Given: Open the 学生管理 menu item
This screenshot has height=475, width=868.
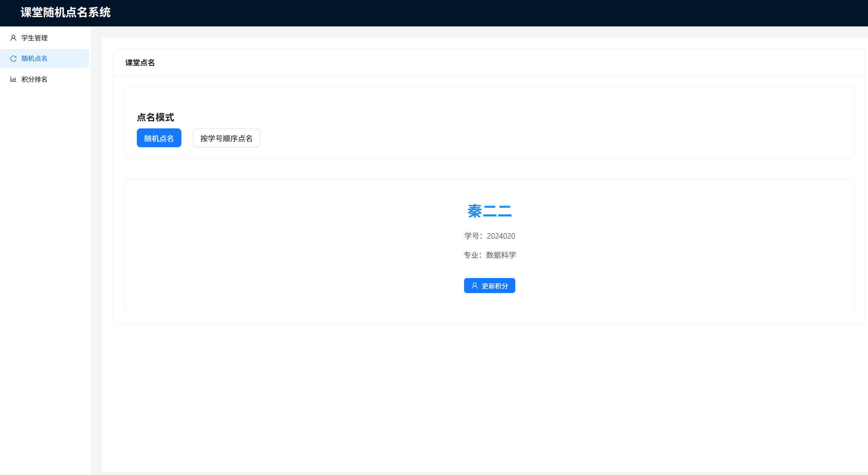Looking at the screenshot, I should [x=34, y=38].
